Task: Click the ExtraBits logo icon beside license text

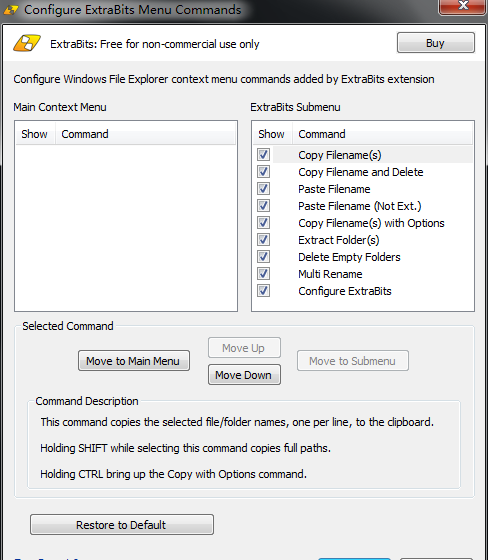Action: 27,43
